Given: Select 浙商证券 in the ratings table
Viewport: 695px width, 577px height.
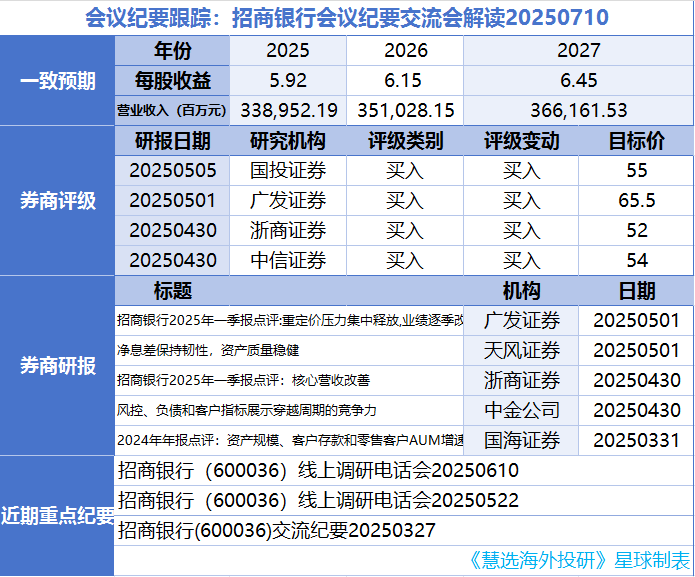Looking at the screenshot, I should coord(288,230).
